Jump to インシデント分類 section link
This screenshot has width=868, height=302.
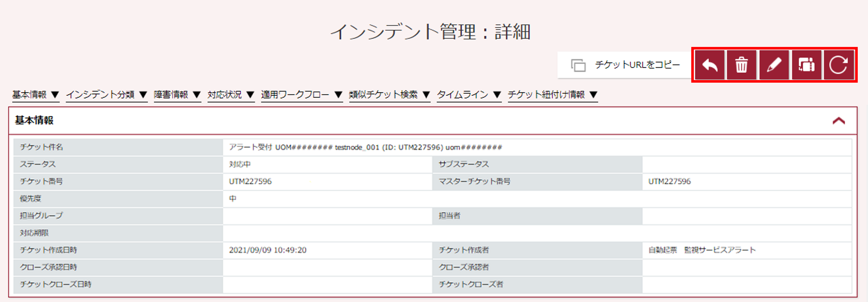107,95
